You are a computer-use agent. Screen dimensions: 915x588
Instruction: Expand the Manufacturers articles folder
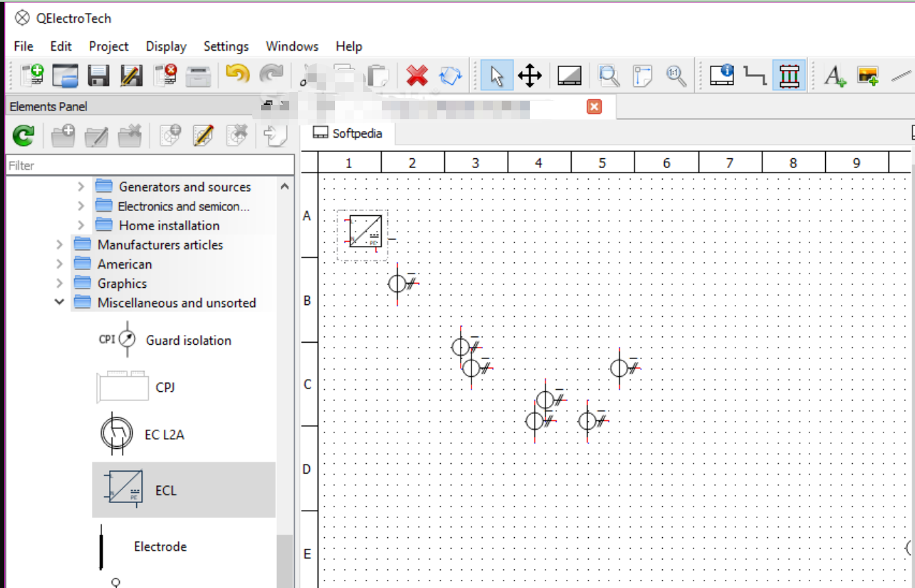click(59, 245)
